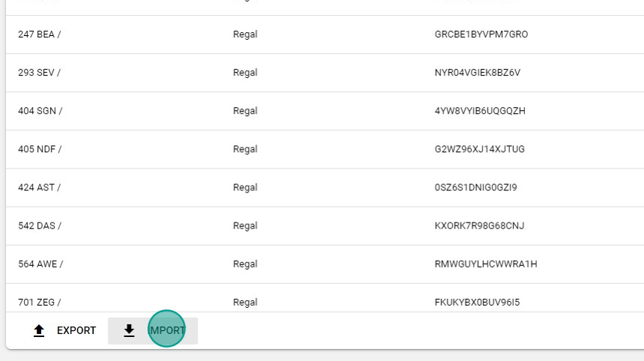Image resolution: width=644 pixels, height=361 pixels.
Task: Select the 564 AWE / entry
Action: [x=325, y=264]
